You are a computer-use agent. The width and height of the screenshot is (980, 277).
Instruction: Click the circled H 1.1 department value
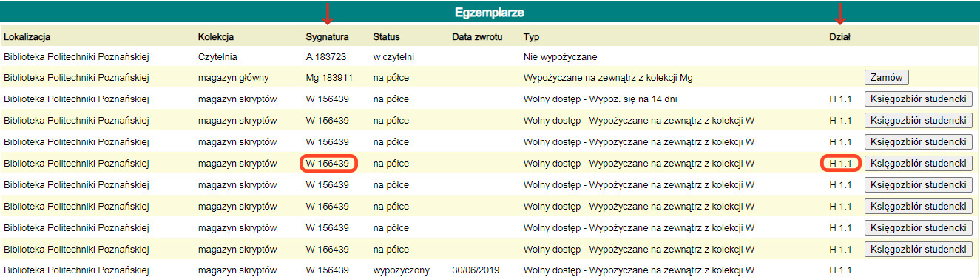pos(841,163)
